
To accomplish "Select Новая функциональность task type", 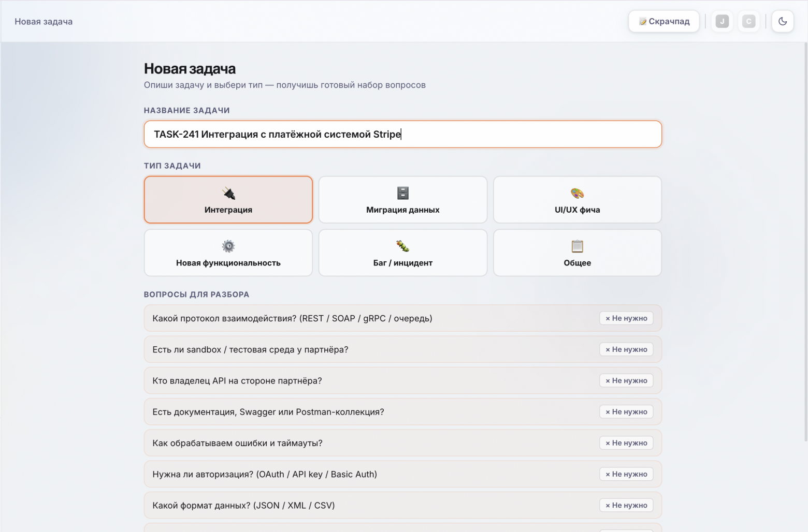I will click(x=228, y=253).
